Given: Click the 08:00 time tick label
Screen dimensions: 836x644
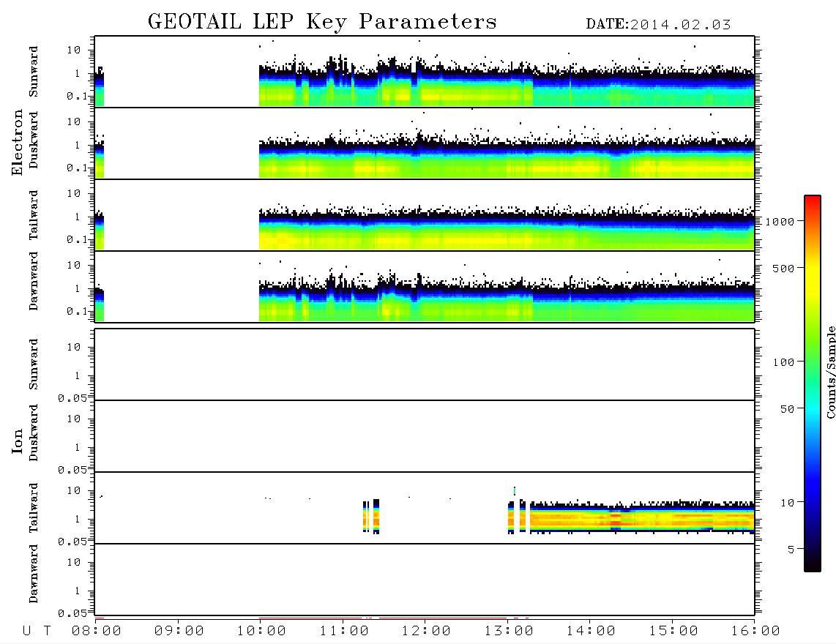Looking at the screenshot, I should (97, 632).
